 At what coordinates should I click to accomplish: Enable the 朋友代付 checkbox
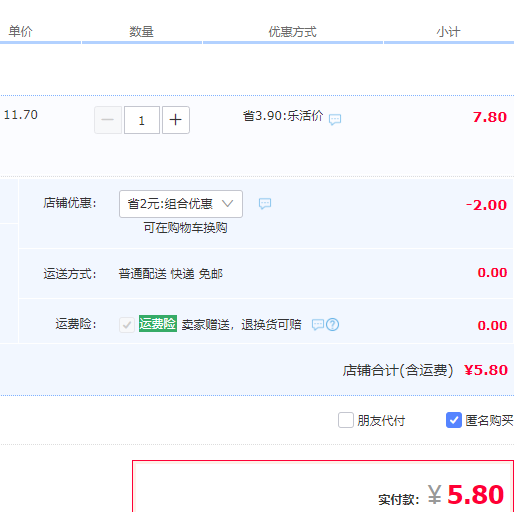(x=346, y=420)
